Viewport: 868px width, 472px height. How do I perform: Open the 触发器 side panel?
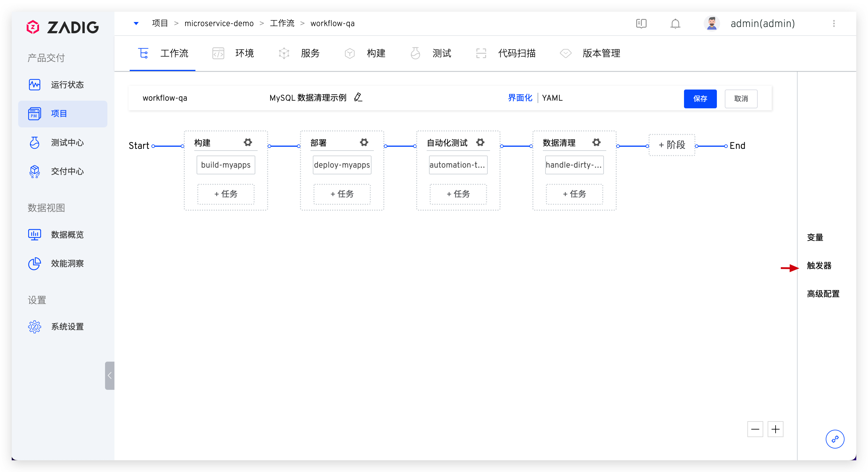tap(819, 266)
